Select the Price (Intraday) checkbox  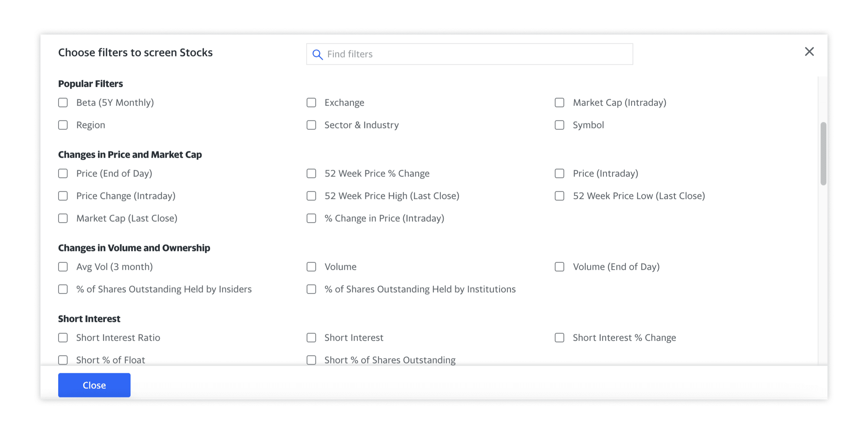pyautogui.click(x=559, y=174)
